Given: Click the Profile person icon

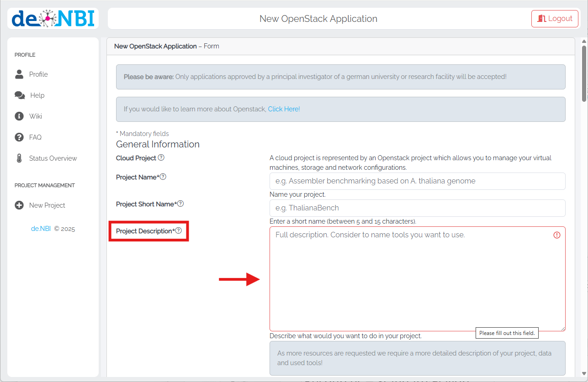Looking at the screenshot, I should click(19, 74).
